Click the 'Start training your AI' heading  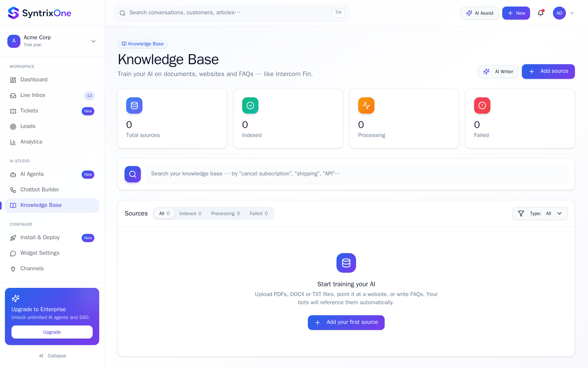(346, 284)
